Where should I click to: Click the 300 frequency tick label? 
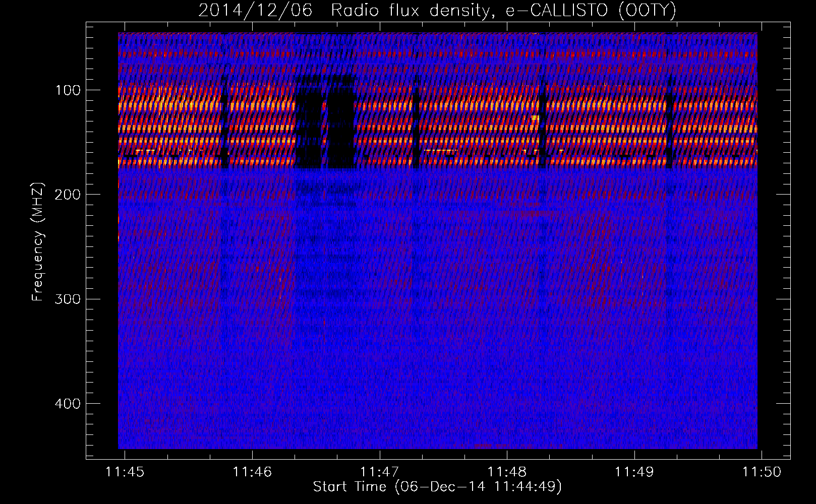(x=68, y=299)
